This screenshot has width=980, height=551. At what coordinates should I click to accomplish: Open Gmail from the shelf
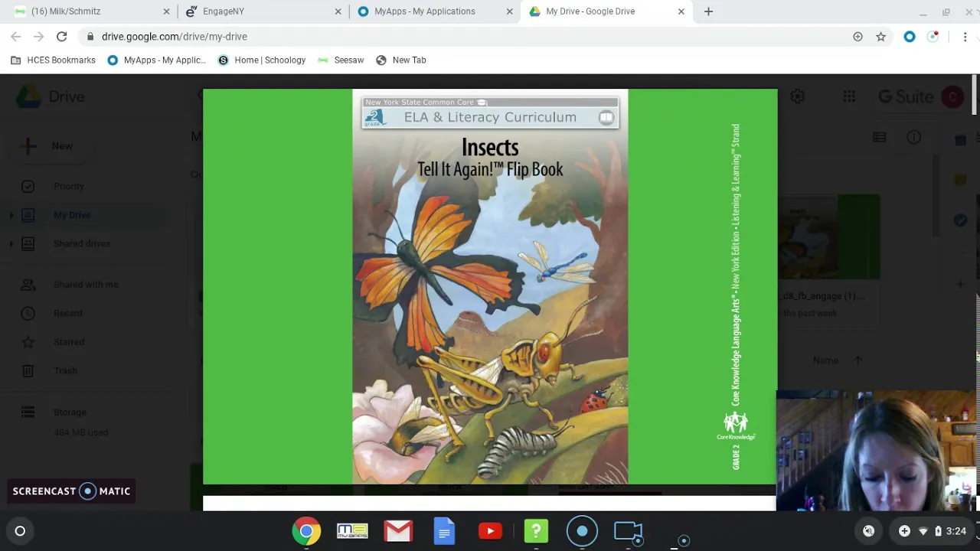tap(398, 531)
